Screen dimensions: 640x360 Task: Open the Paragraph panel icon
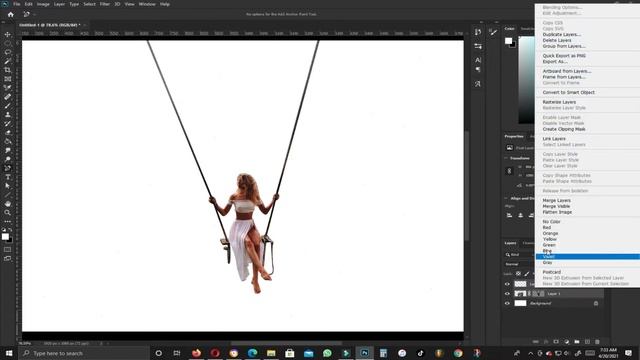[478, 69]
